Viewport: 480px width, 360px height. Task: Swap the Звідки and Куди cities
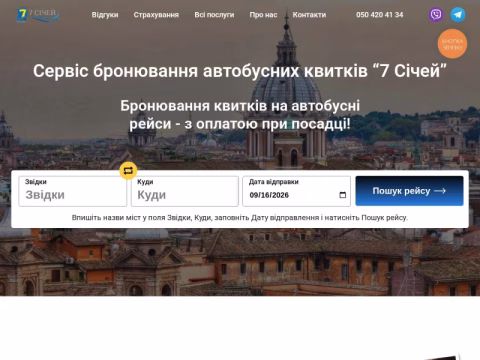(x=128, y=170)
